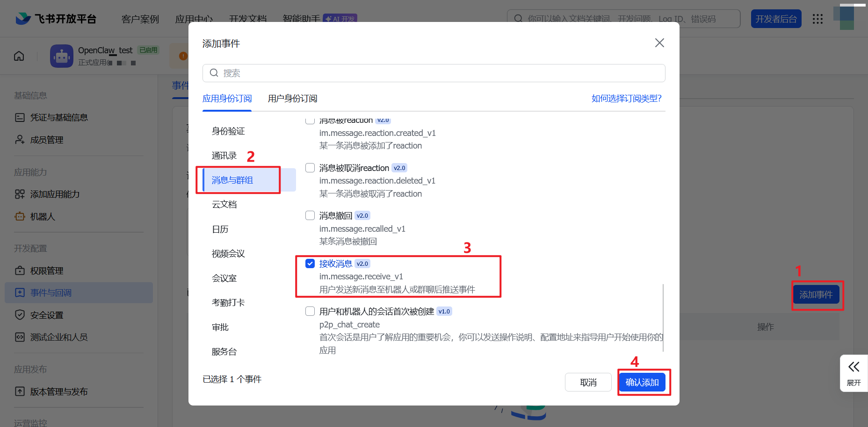Select 日历 in the category list
Screen dimensions: 868x427
click(x=220, y=229)
